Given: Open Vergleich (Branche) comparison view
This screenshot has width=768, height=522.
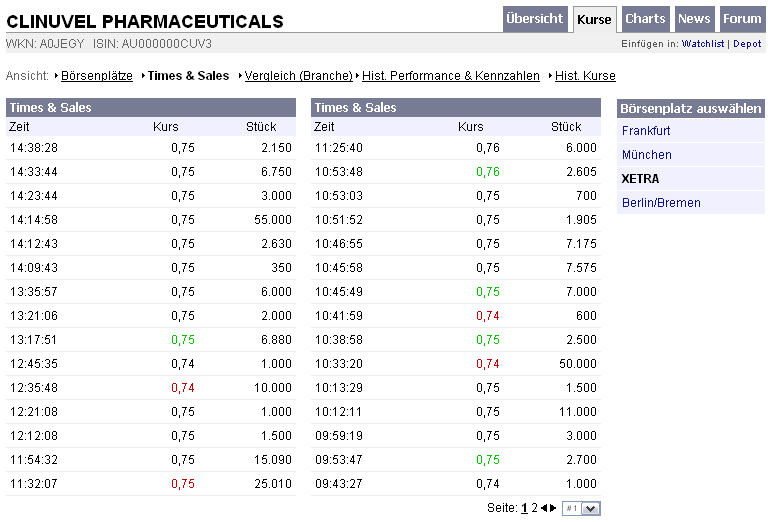Looking at the screenshot, I should [x=298, y=76].
